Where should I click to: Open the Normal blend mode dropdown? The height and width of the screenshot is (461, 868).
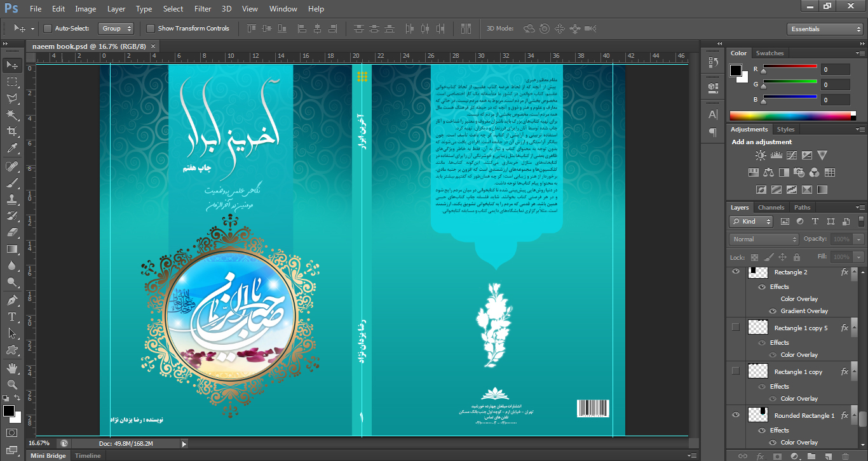click(x=764, y=239)
